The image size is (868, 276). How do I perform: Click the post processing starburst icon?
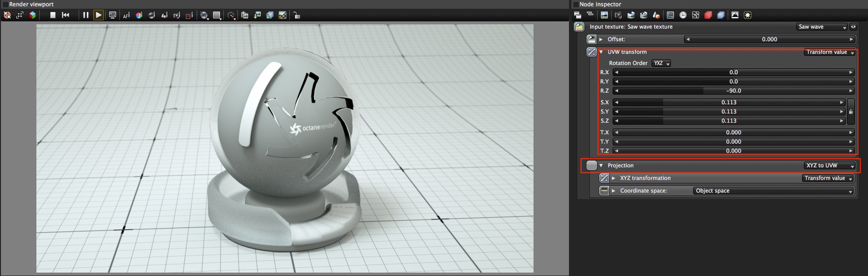(748, 15)
